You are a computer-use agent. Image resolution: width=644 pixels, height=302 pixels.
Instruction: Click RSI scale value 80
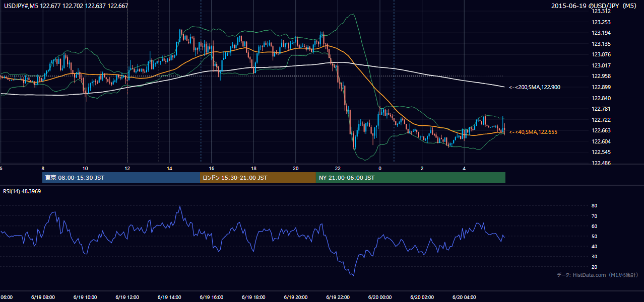[595, 206]
